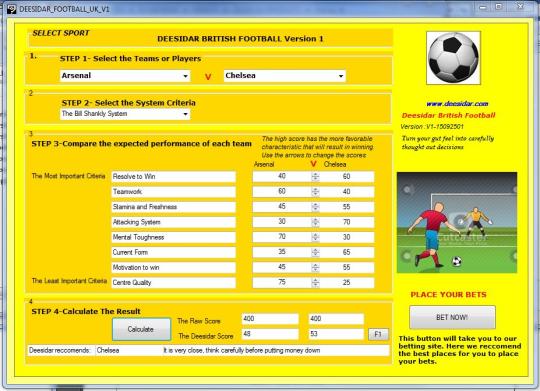
Task: Close the DEESIDAR_FOOTBALL_UK_V1 window
Action: pyautogui.click(x=521, y=7)
